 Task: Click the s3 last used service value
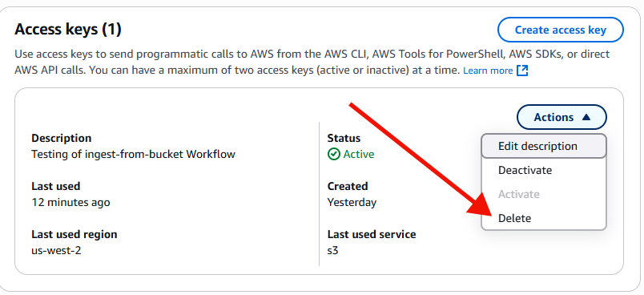[332, 250]
